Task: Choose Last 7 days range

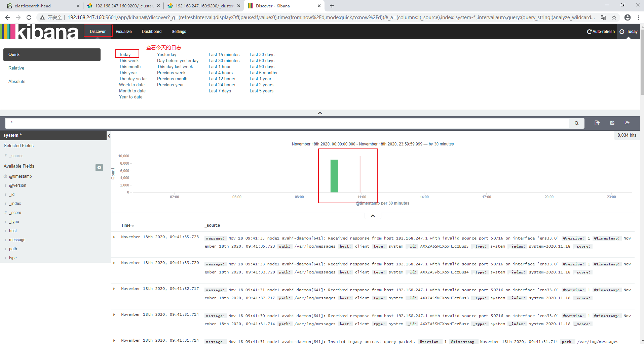Action: [x=220, y=91]
